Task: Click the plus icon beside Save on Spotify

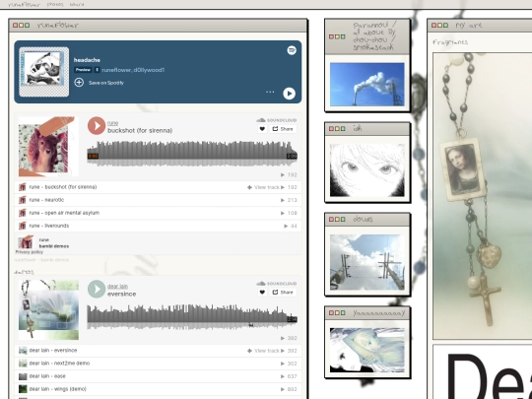Action: (79, 83)
